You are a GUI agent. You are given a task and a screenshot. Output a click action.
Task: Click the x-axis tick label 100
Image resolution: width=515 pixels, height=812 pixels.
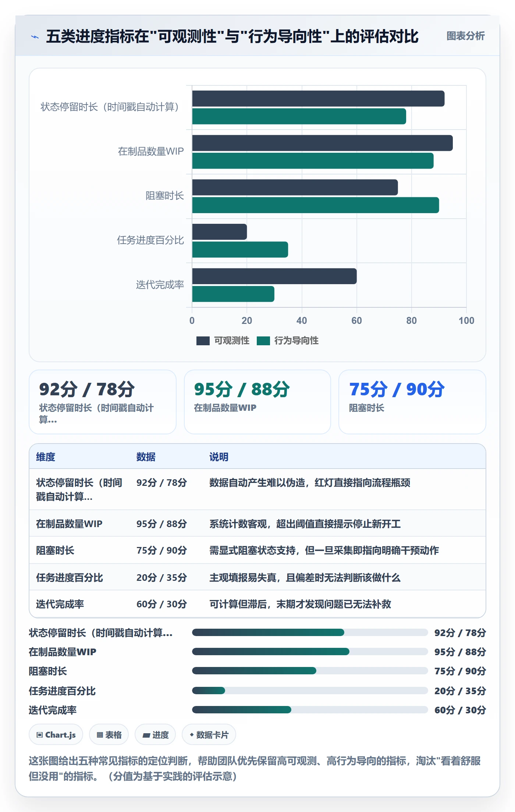tap(466, 321)
